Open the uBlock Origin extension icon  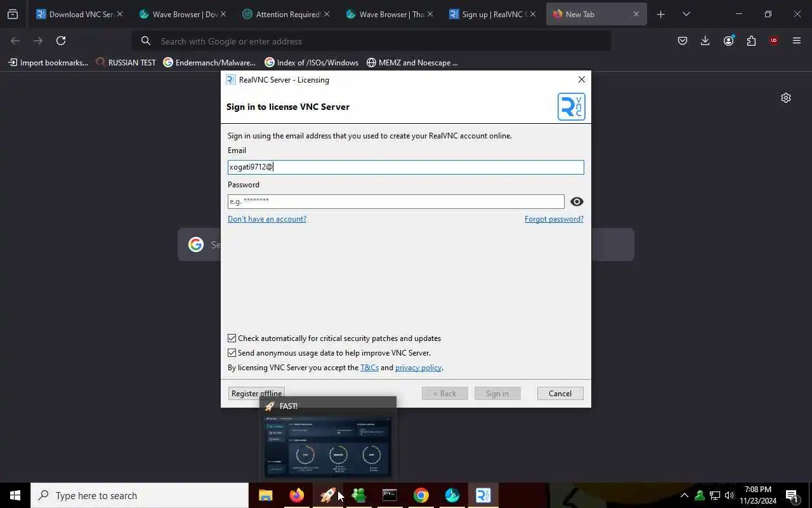[x=774, y=41]
